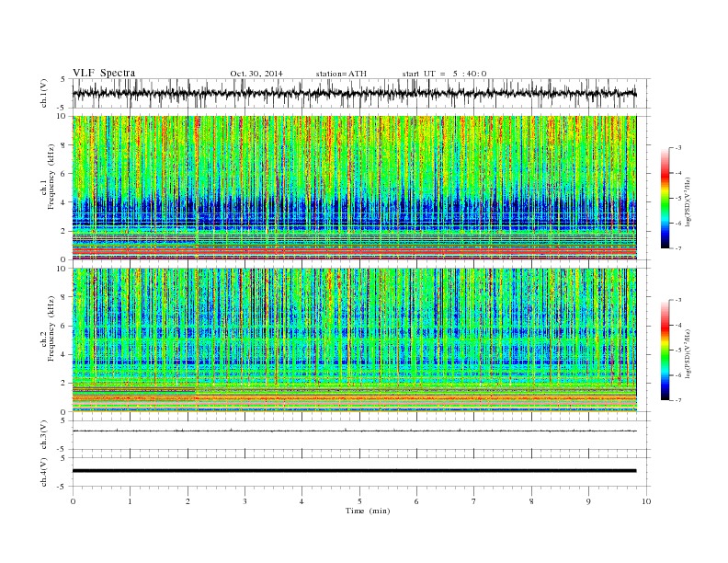The image size is (728, 563).
Task: Click the 'VLF Spectra' title text
Action: pos(104,73)
